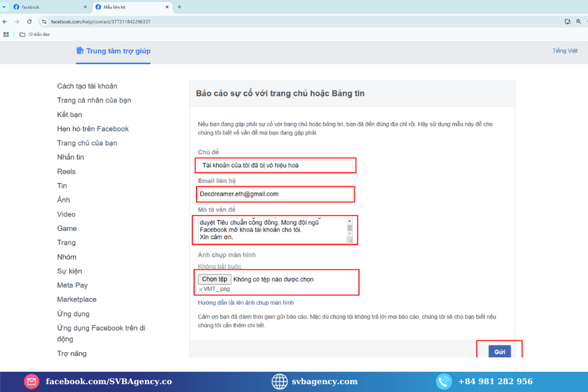Viewport: 588px width, 392px height.
Task: Close the Mẫu liên hệ tab
Action: point(167,7)
